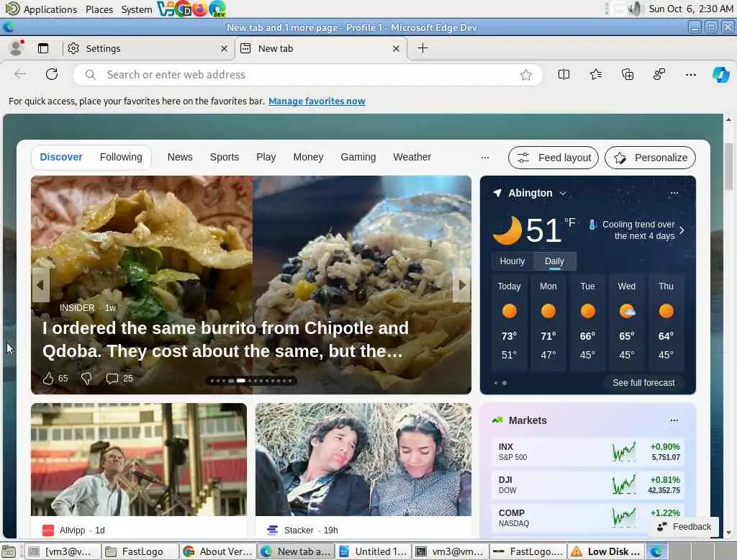Screen dimensions: 737x560
Task: Switch weather view to Hourly
Action: (x=512, y=261)
